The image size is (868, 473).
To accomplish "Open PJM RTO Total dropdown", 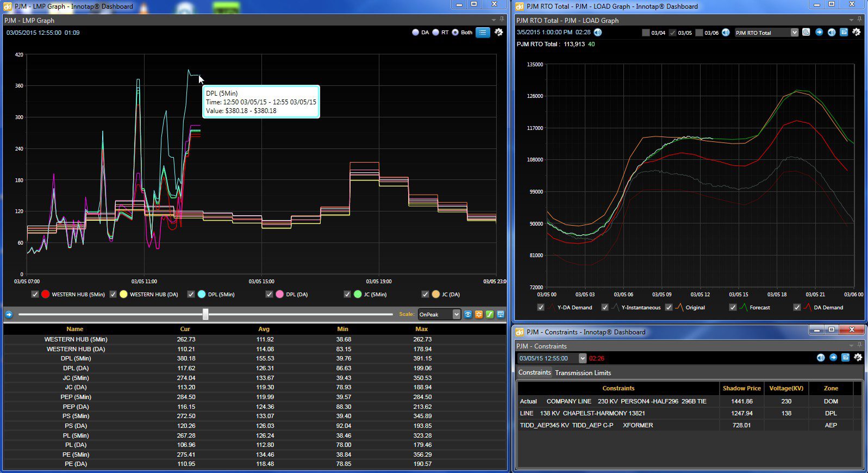I will click(x=766, y=33).
